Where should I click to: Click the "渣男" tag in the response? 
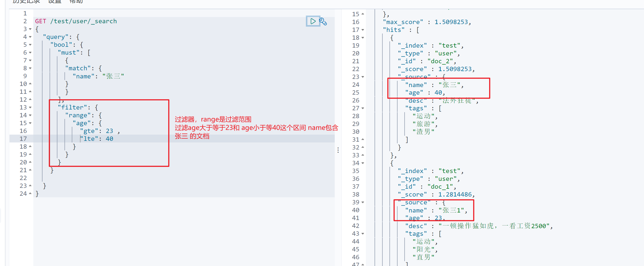tap(423, 132)
